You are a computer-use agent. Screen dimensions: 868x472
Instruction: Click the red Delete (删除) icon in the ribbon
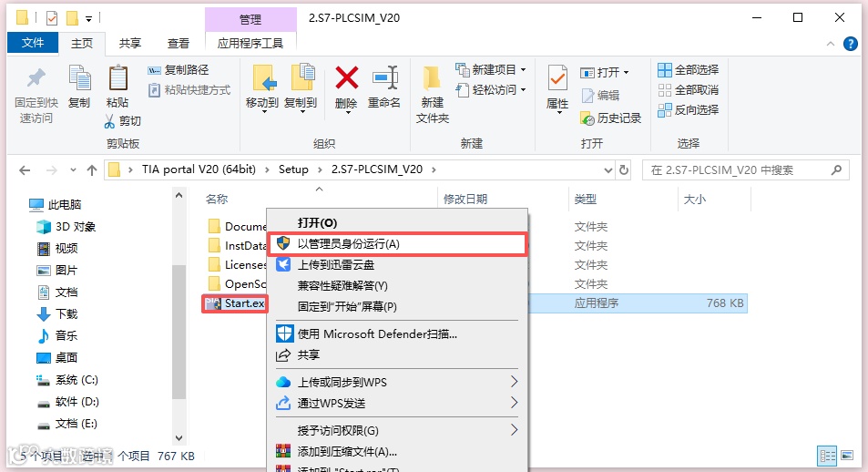click(346, 78)
